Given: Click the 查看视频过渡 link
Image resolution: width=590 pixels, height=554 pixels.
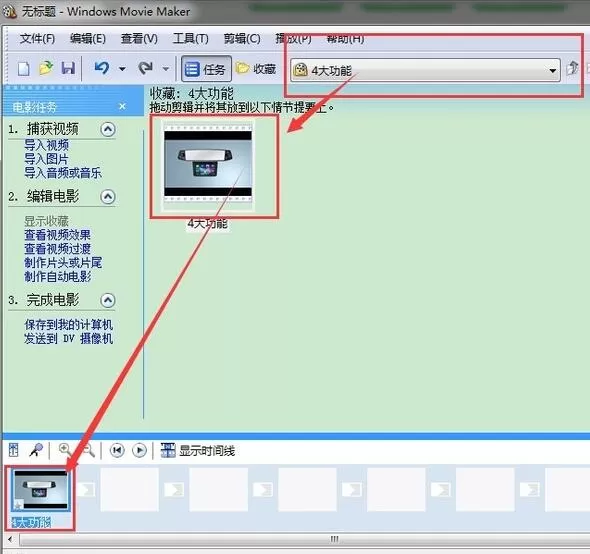Looking at the screenshot, I should pyautogui.click(x=58, y=248).
